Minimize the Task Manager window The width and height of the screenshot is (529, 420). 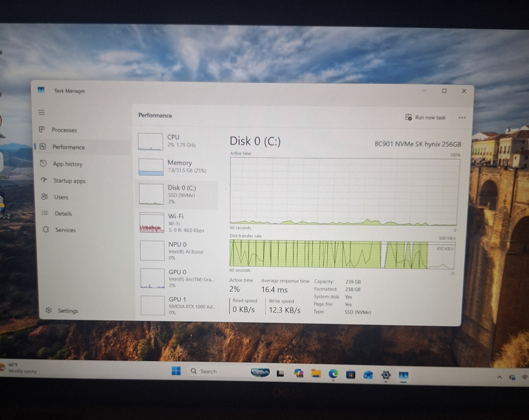(x=425, y=90)
